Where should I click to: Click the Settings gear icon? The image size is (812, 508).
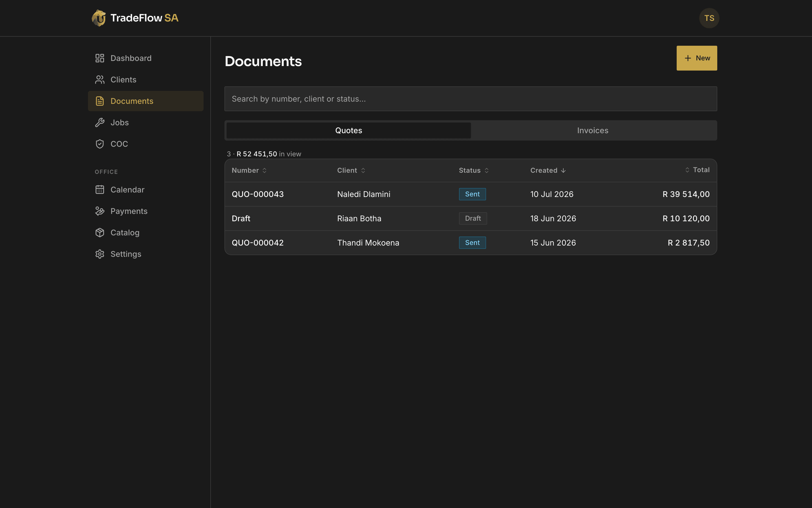[x=100, y=254]
